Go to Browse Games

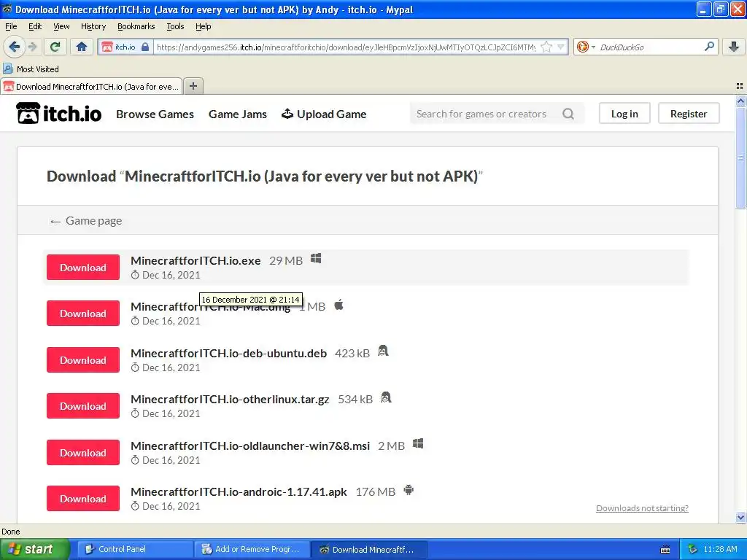point(155,114)
